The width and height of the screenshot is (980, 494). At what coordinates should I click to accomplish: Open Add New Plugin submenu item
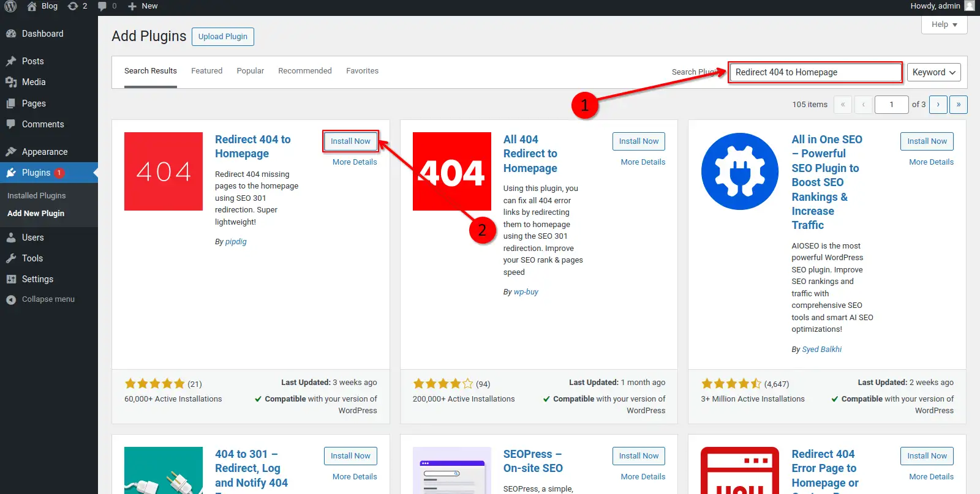36,214
